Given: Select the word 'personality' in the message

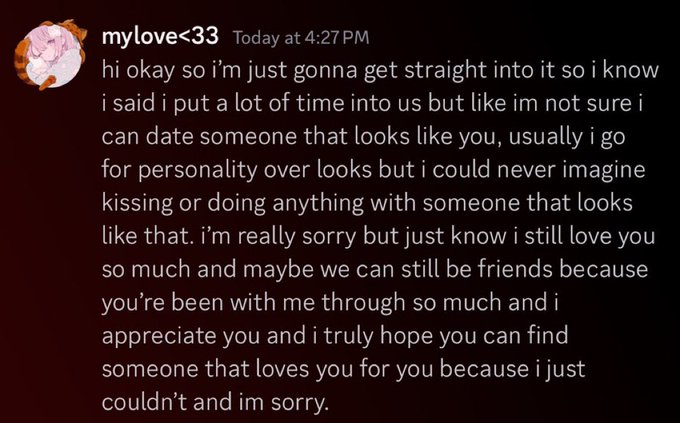Looking at the screenshot, I should [198, 171].
